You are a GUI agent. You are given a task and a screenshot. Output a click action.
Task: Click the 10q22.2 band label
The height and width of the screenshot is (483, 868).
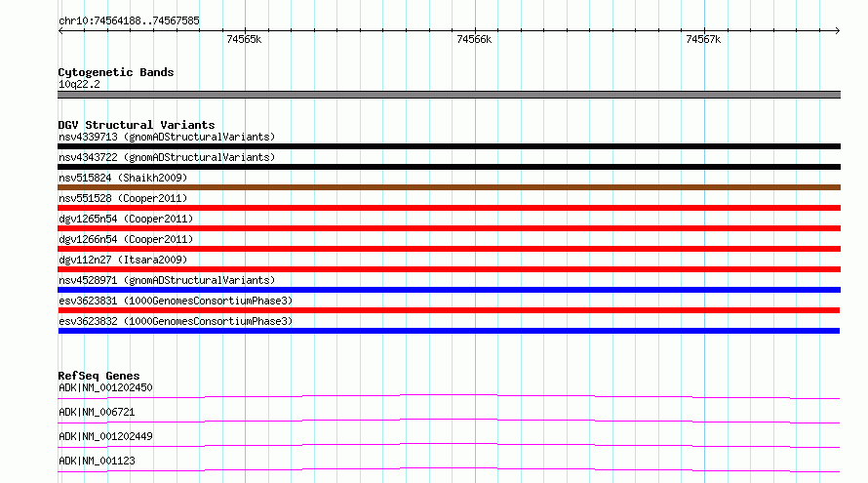pos(79,84)
